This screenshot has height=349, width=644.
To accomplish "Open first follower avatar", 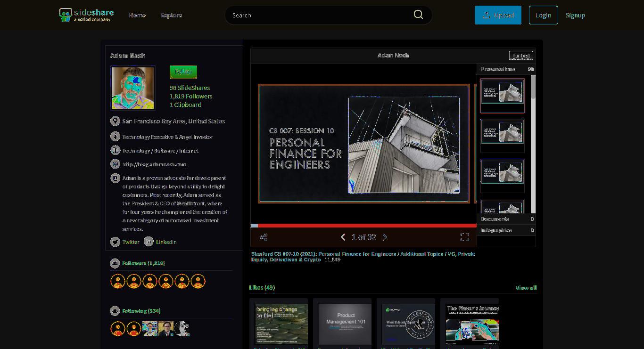I will coord(118,281).
